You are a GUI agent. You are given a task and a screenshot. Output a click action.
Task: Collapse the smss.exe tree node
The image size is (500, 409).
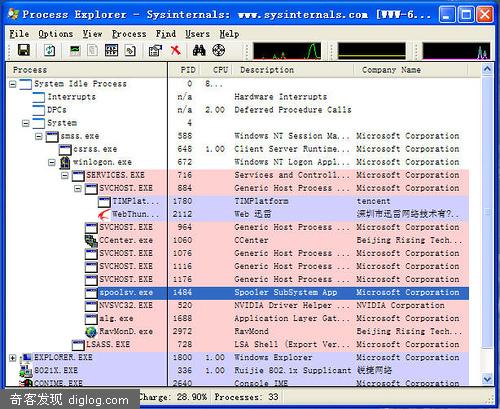pos(39,137)
